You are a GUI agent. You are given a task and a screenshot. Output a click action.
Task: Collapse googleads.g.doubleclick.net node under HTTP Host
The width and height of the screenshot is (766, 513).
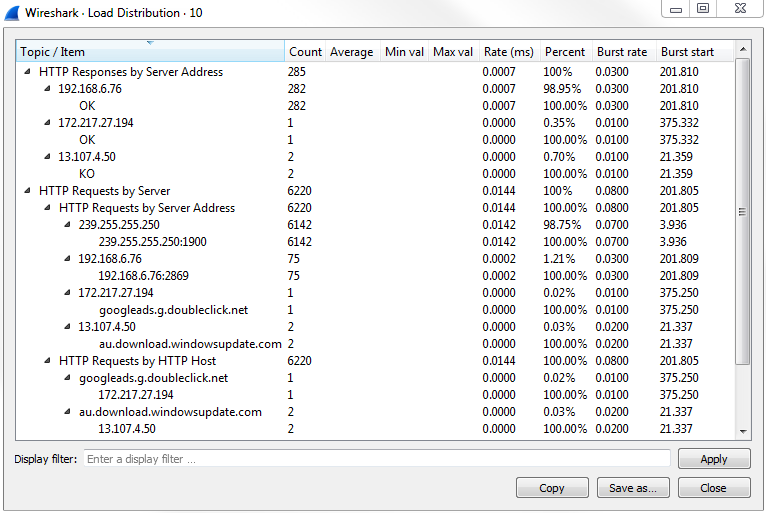pos(67,378)
